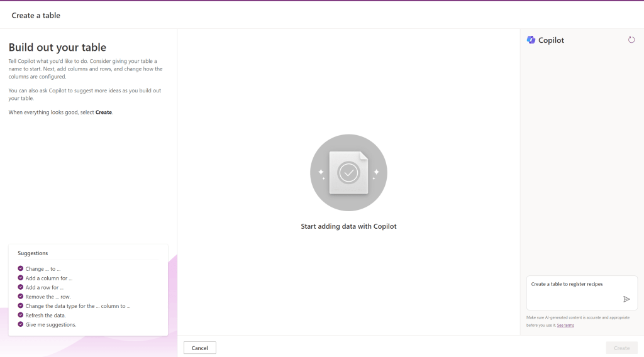Screen dimensions: 644x357
Task: Select suggestion 'Give me suggestions.'
Action: click(51, 324)
